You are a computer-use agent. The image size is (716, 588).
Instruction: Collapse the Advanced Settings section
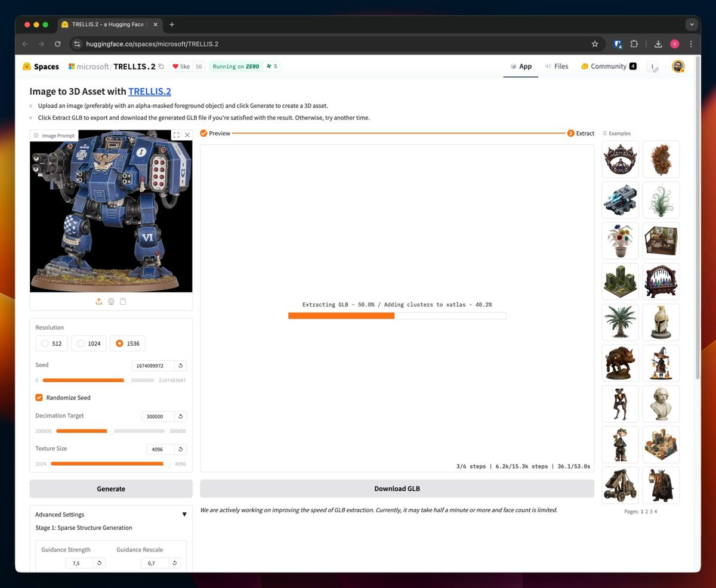tap(111, 514)
